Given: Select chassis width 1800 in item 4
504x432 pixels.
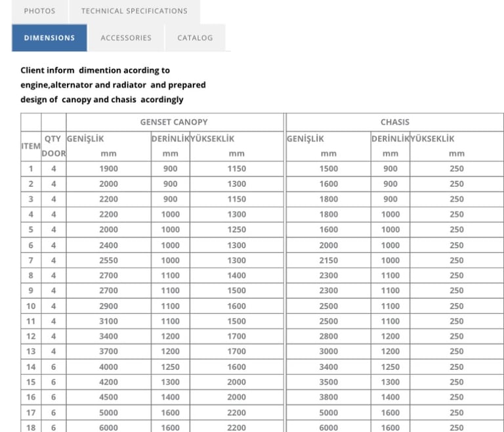Looking at the screenshot, I should click(x=329, y=214).
